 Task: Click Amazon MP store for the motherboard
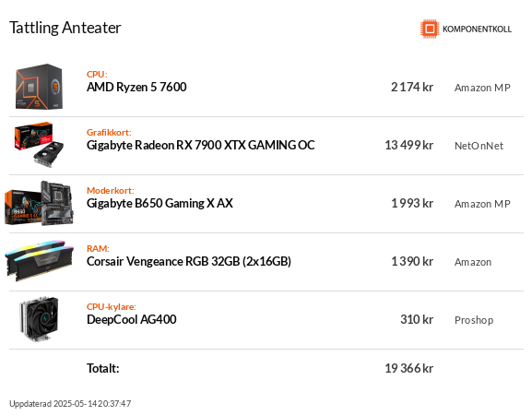tap(482, 204)
